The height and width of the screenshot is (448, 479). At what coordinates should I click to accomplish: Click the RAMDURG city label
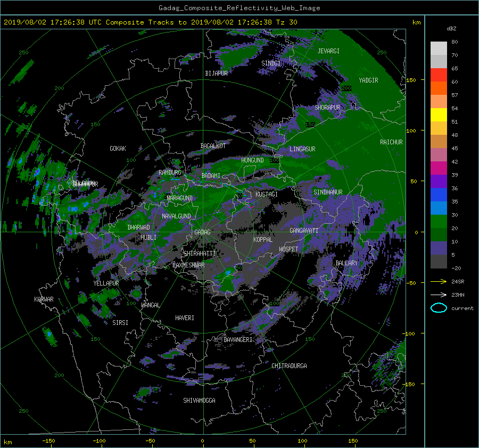[170, 173]
